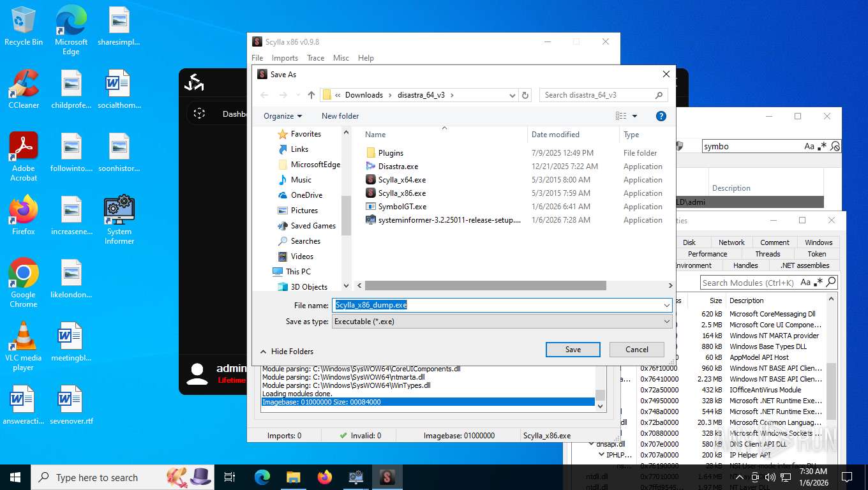Click Scylla log vertical scrollbar
Viewport: 868px width, 490px height.
(x=600, y=396)
